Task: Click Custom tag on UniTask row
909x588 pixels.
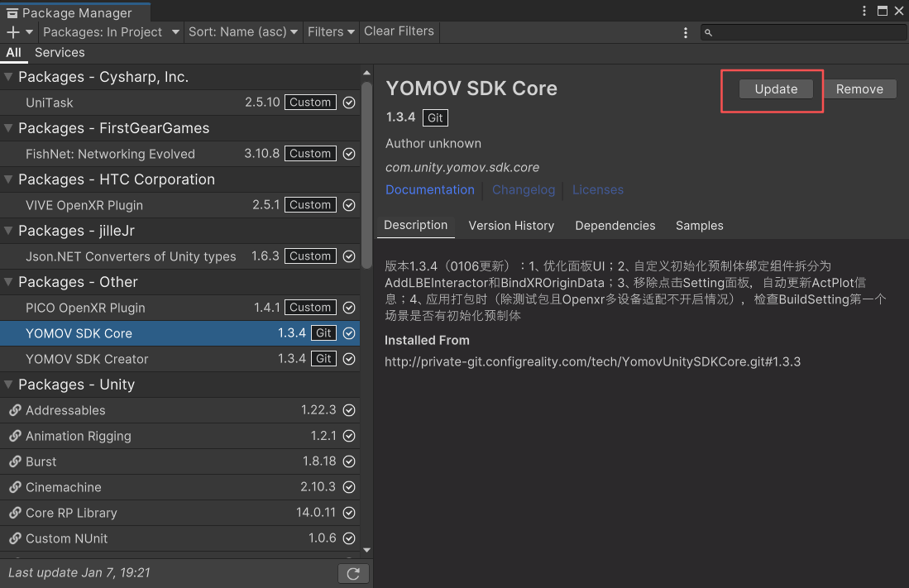Action: (x=310, y=102)
